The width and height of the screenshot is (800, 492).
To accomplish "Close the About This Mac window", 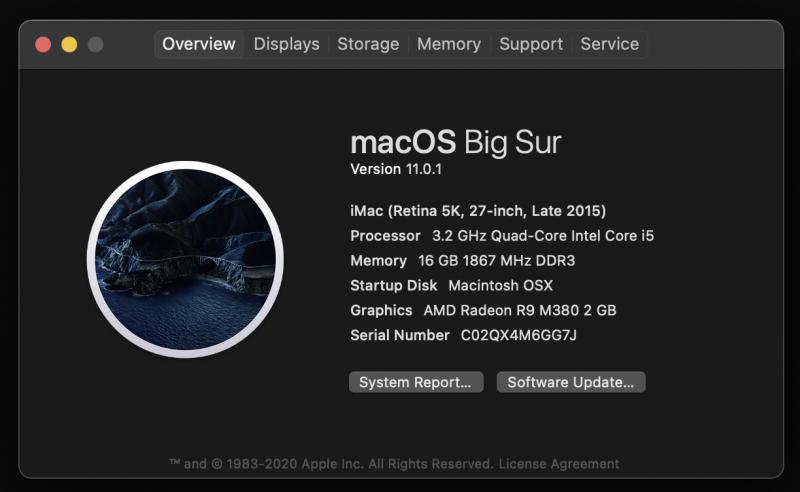I will click(43, 44).
